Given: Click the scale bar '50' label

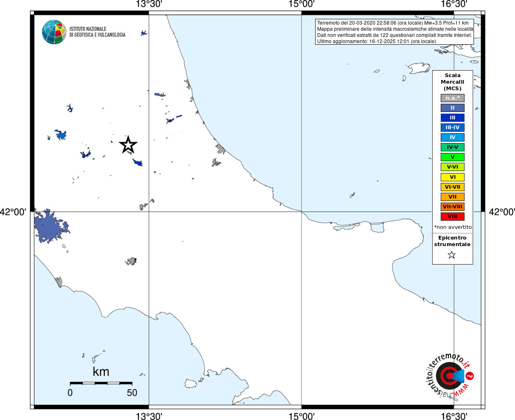Looking at the screenshot, I should click(132, 393).
